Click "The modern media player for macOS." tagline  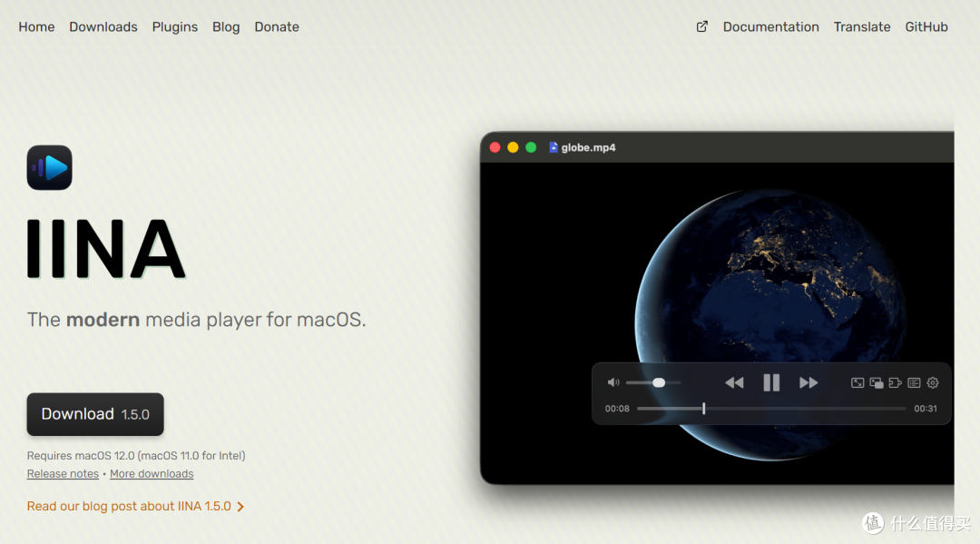pyautogui.click(x=196, y=320)
